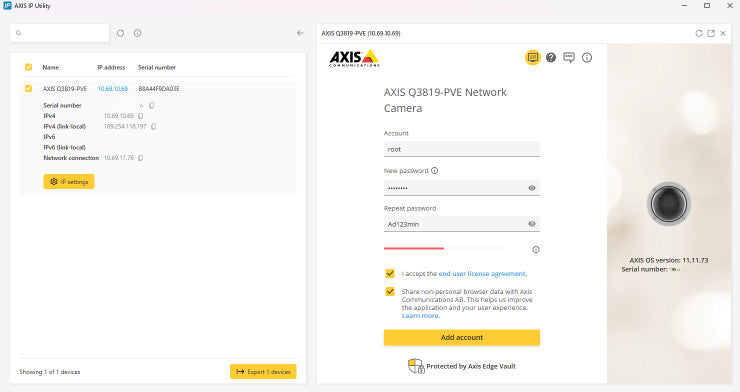Toggle the share non-personal browser data checkbox
The image size is (740, 392).
tap(390, 291)
